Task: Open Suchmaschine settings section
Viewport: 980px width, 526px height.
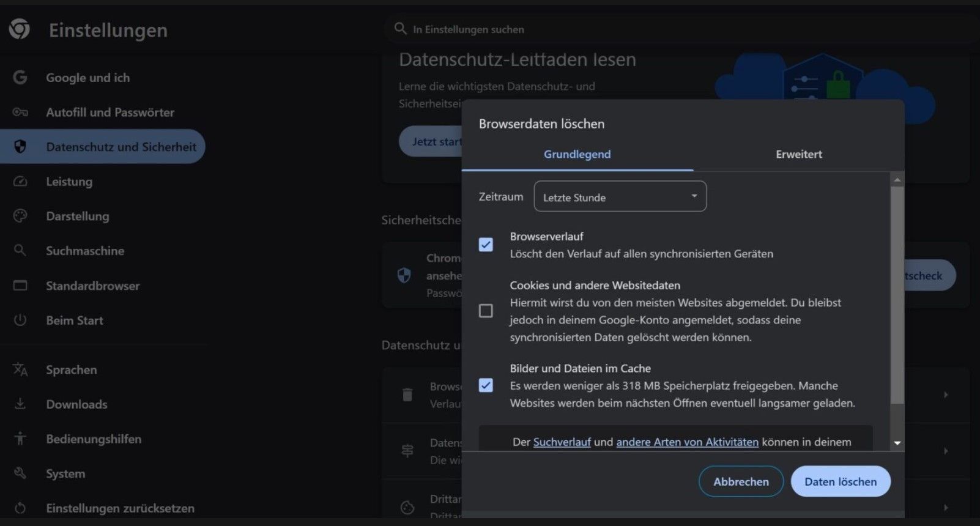Action: [x=85, y=251]
